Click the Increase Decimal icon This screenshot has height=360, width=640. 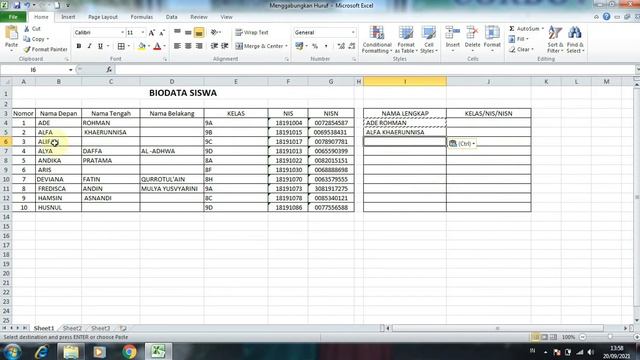341,46
